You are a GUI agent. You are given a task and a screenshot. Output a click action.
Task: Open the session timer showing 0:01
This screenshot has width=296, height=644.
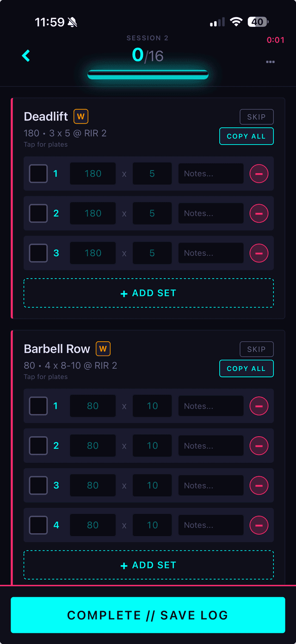click(x=276, y=40)
